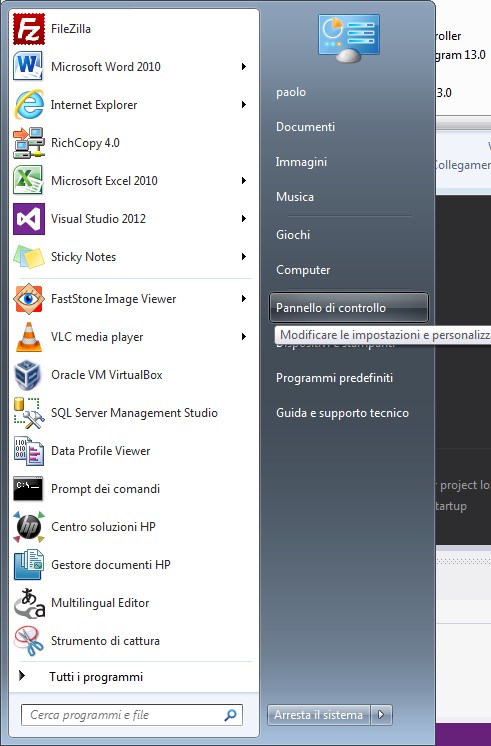Launch the Data Profile Viewer icon
The width and height of the screenshot is (491, 746).
[x=29, y=451]
